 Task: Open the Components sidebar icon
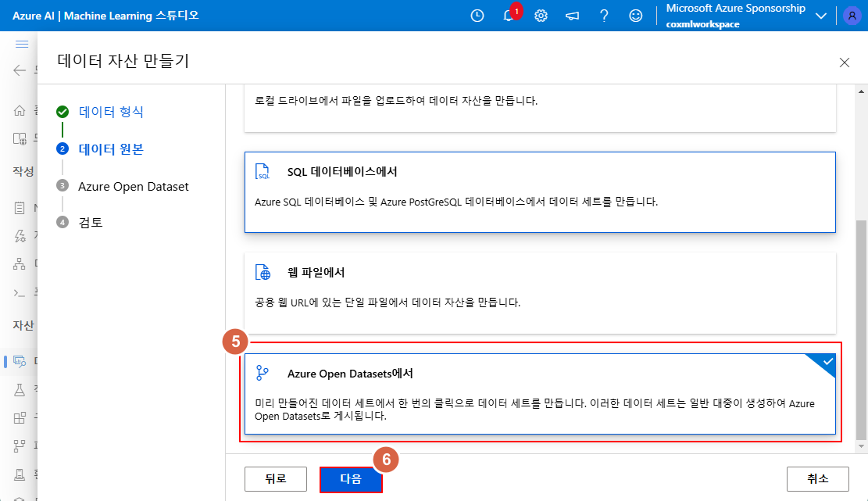[x=20, y=418]
